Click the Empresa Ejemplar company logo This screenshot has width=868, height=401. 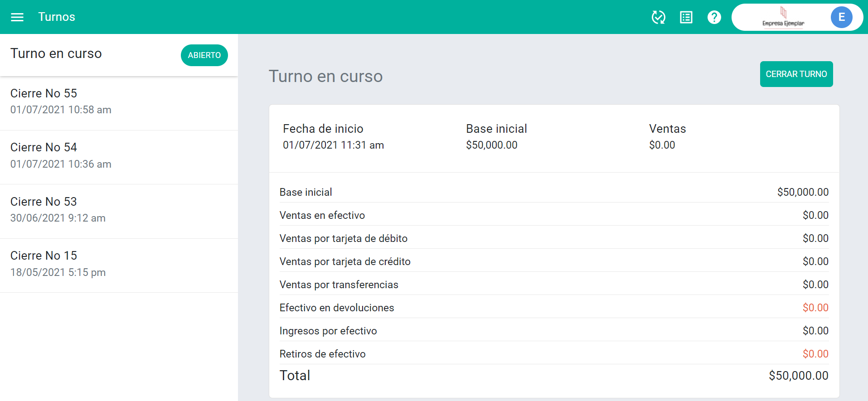click(x=783, y=17)
